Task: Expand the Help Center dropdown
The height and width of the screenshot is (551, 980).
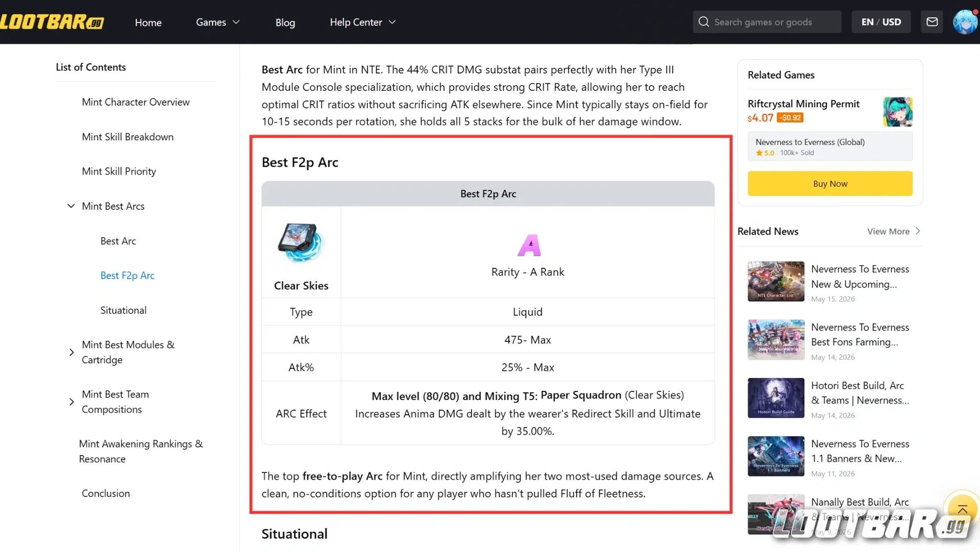Action: 363,22
